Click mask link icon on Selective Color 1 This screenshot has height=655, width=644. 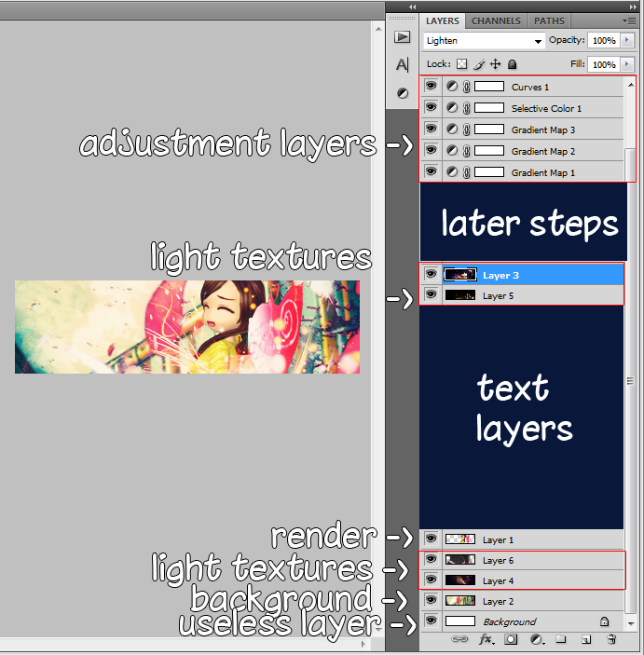466,108
